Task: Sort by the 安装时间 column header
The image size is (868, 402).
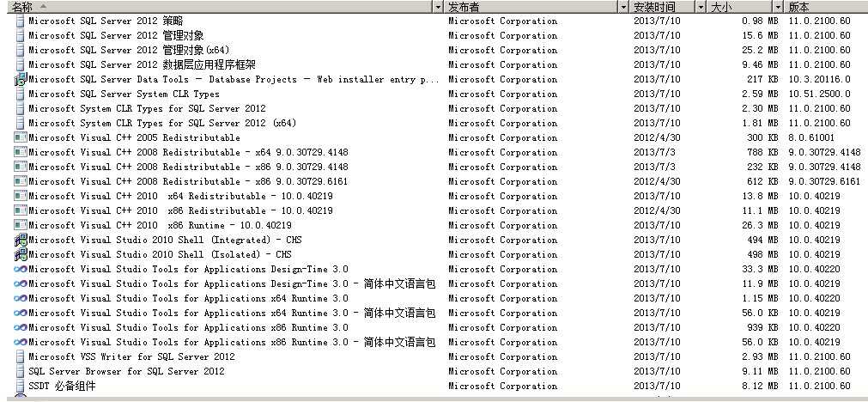Action: point(663,7)
